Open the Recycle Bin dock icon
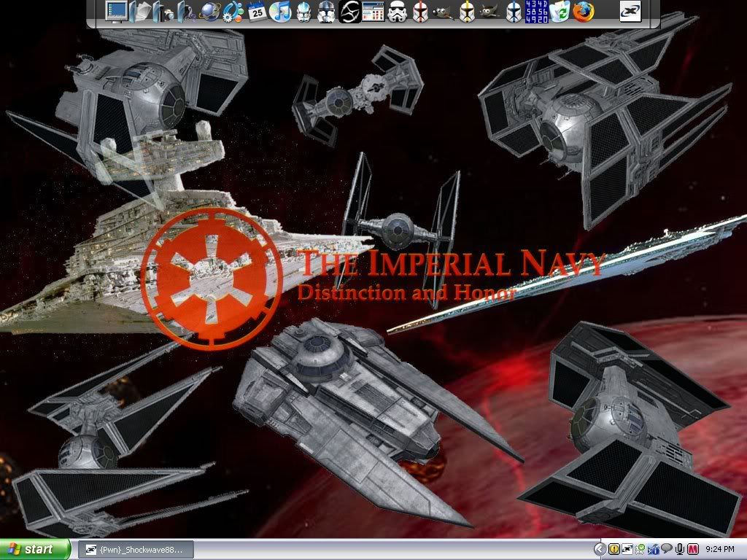Viewport: 747px width, 560px height. [x=560, y=12]
